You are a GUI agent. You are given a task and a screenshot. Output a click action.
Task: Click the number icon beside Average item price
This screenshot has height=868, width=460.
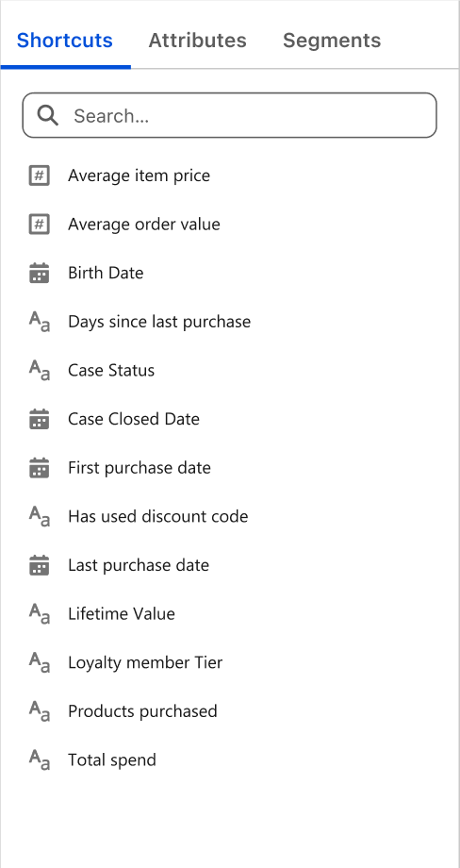click(x=40, y=176)
